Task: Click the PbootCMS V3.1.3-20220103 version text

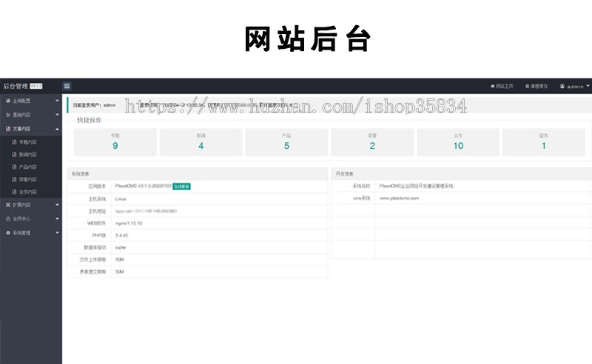Action: coord(143,186)
